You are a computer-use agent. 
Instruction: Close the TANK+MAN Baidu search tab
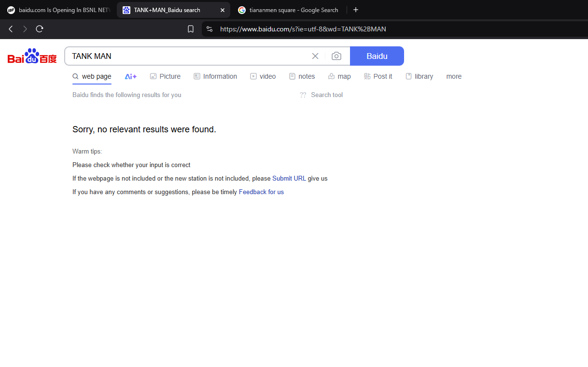(222, 10)
